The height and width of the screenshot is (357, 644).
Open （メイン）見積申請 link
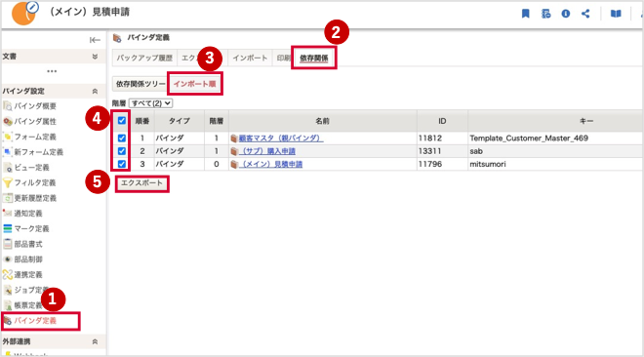pos(270,164)
